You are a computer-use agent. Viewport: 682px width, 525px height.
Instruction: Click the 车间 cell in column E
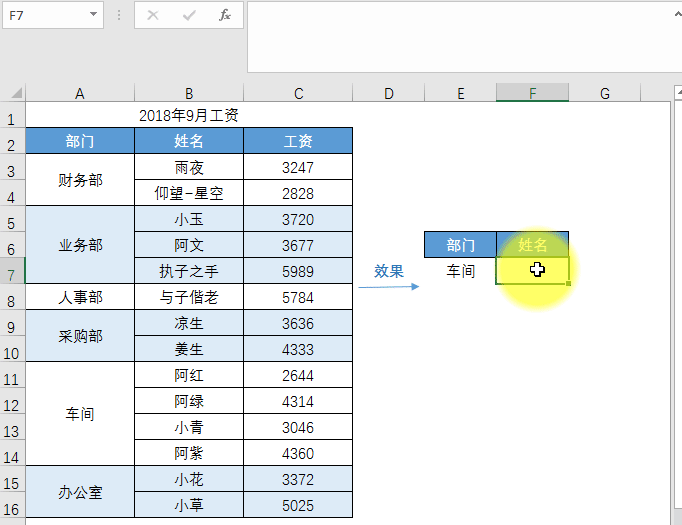click(x=461, y=271)
